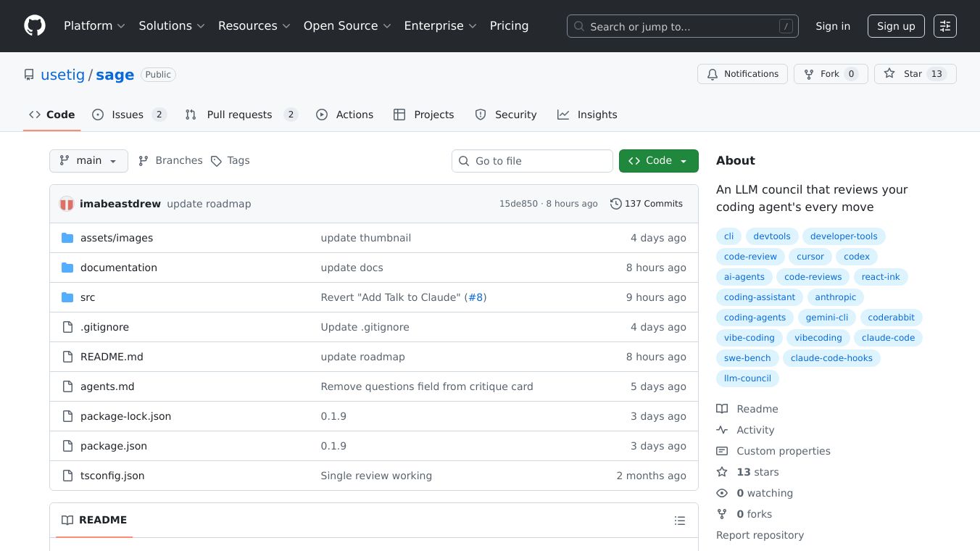
Task: Expand the Platform menu in header
Action: [94, 26]
